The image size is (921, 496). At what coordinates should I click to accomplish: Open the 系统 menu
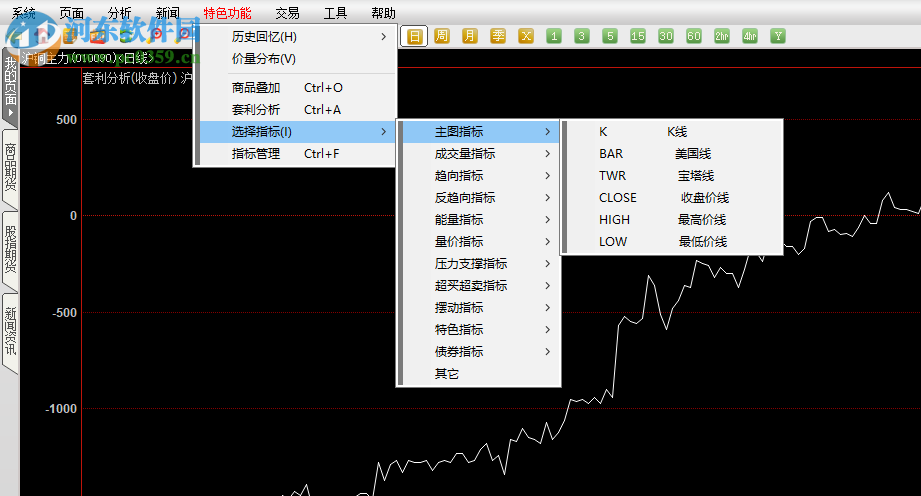pos(24,13)
